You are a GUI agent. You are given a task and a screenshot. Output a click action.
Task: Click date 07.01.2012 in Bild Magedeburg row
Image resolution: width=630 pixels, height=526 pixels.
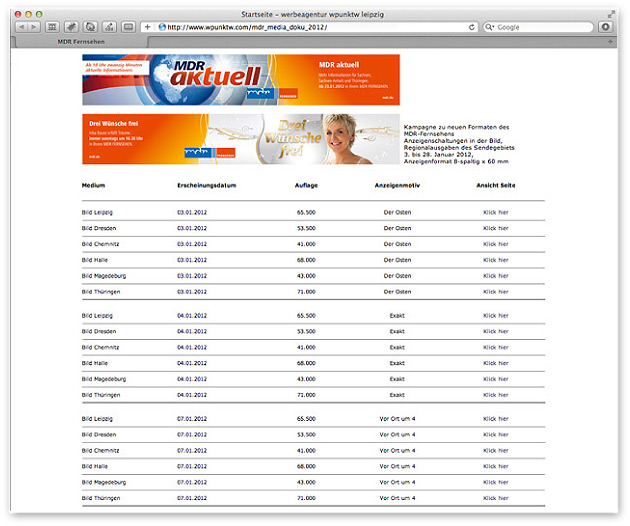[x=192, y=482]
